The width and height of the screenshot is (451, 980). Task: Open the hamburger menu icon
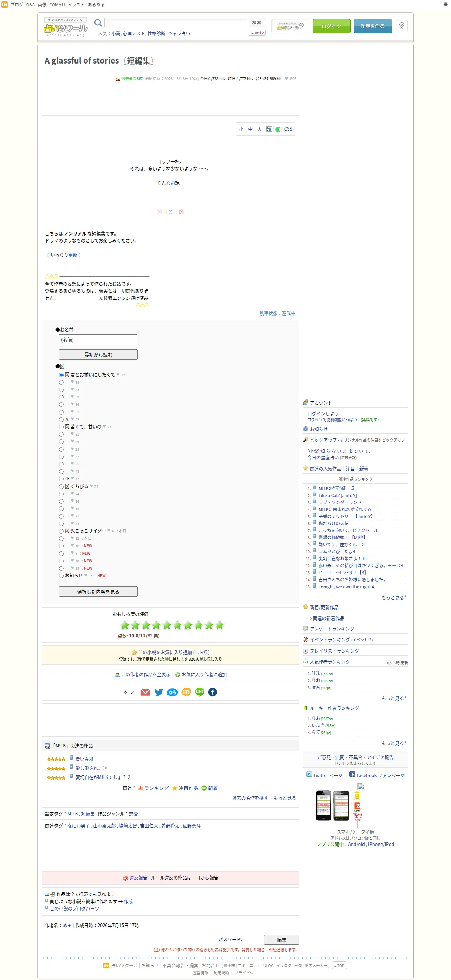point(446,5)
